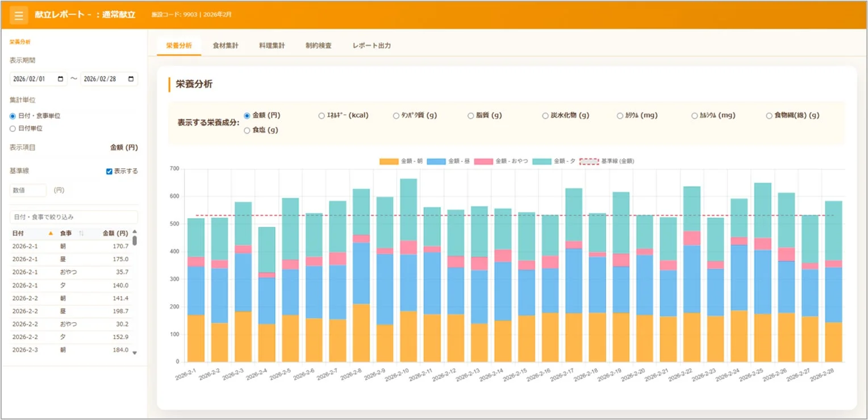Click table scrollbar down arrow
Screen dimensions: 868x420
[135, 353]
